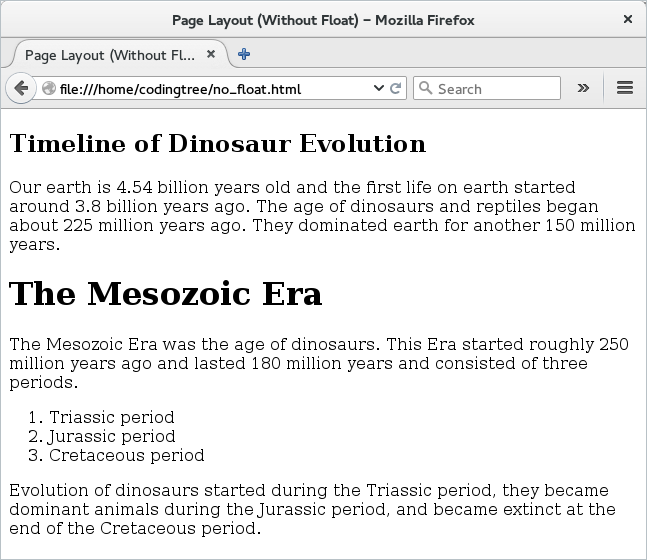Click the Jurassic period list item
The image size is (647, 560).
tap(112, 436)
